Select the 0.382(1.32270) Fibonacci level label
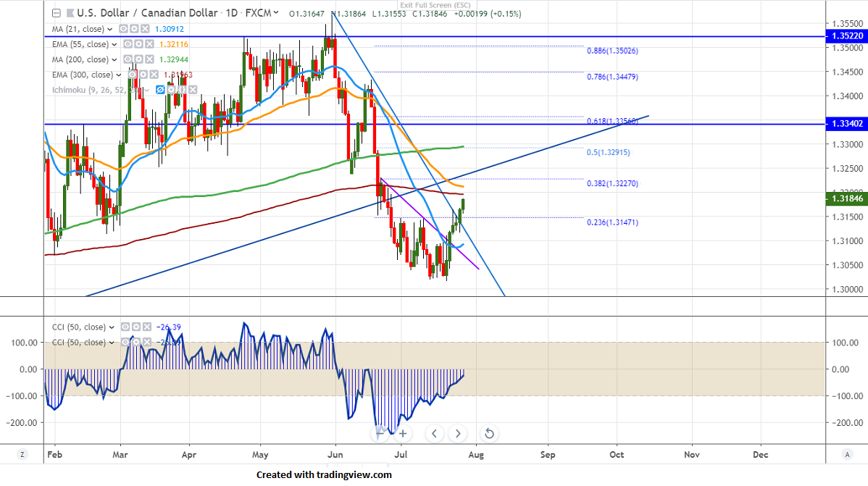This screenshot has height=486, width=868. pyautogui.click(x=612, y=183)
